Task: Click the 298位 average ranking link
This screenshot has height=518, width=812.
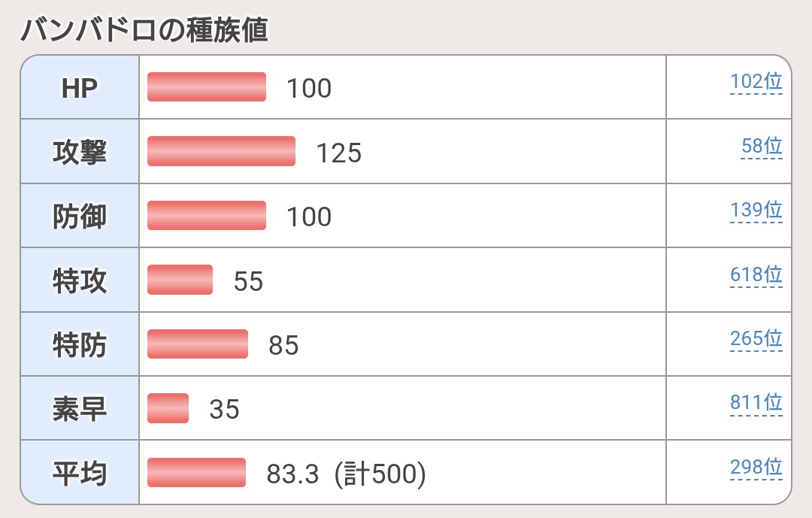Action: click(756, 468)
